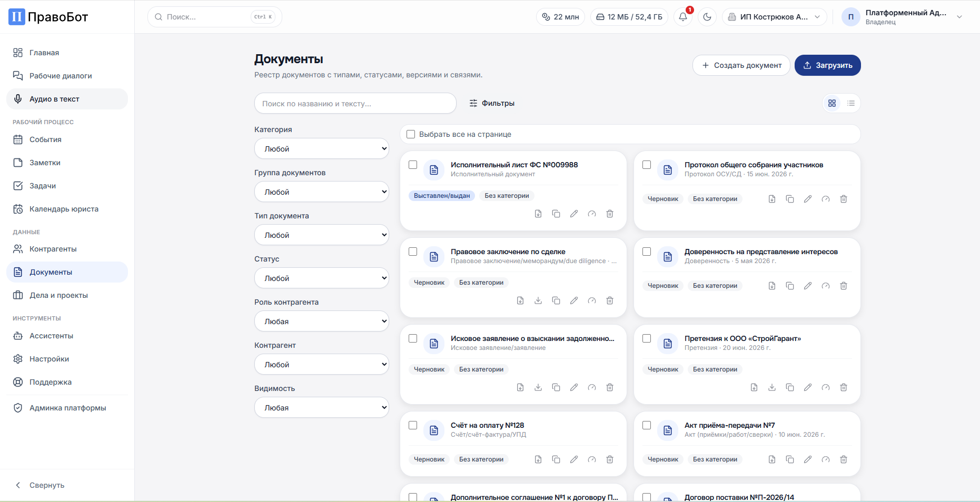Download the Правовое заключение по сделке file

(x=538, y=300)
